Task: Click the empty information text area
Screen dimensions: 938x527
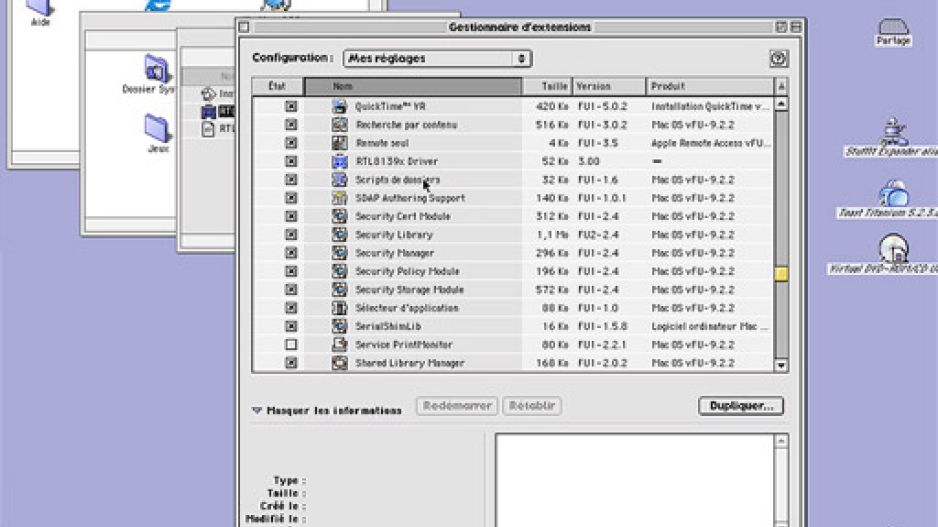Action: click(634, 480)
